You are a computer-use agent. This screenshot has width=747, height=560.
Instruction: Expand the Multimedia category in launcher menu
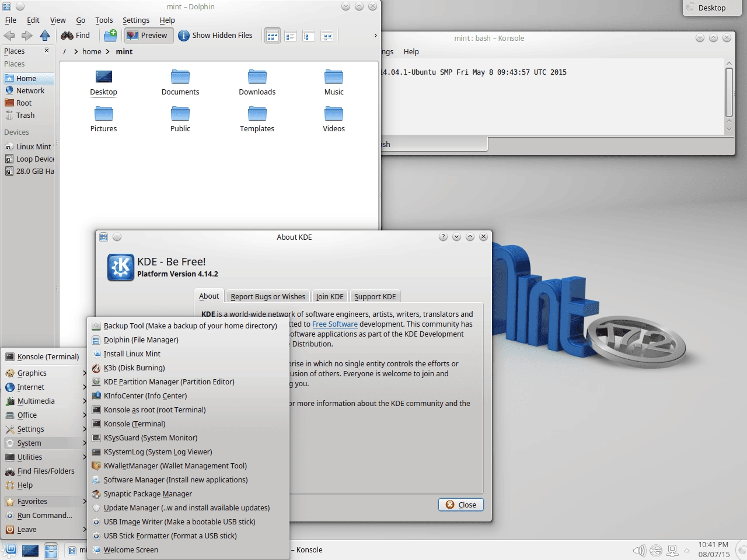(x=45, y=401)
